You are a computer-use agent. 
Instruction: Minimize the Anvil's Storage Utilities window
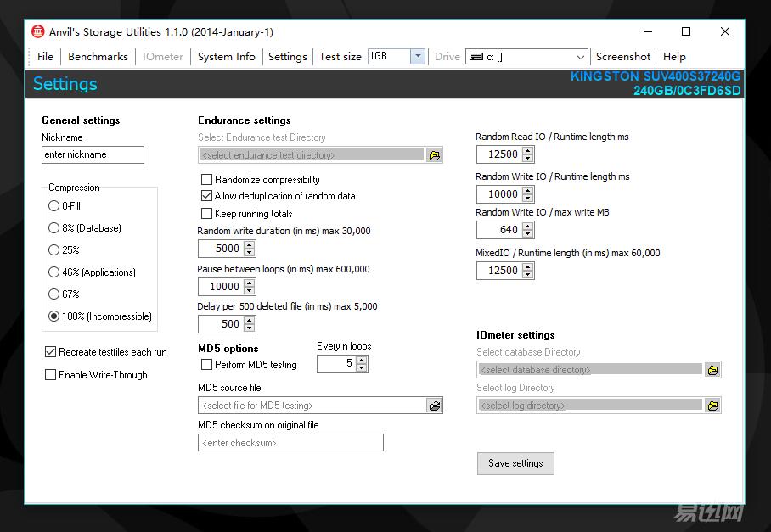click(x=648, y=32)
